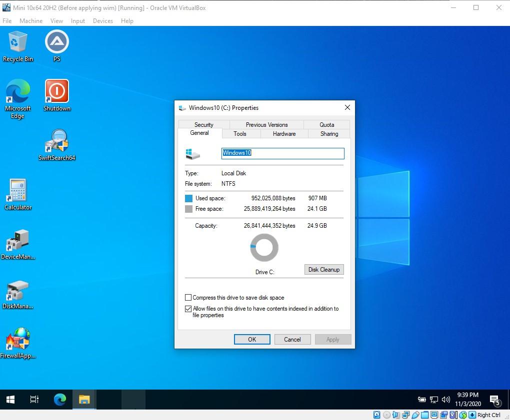
Task: Click the '952,025,088 bytes' used space value
Action: click(273, 198)
